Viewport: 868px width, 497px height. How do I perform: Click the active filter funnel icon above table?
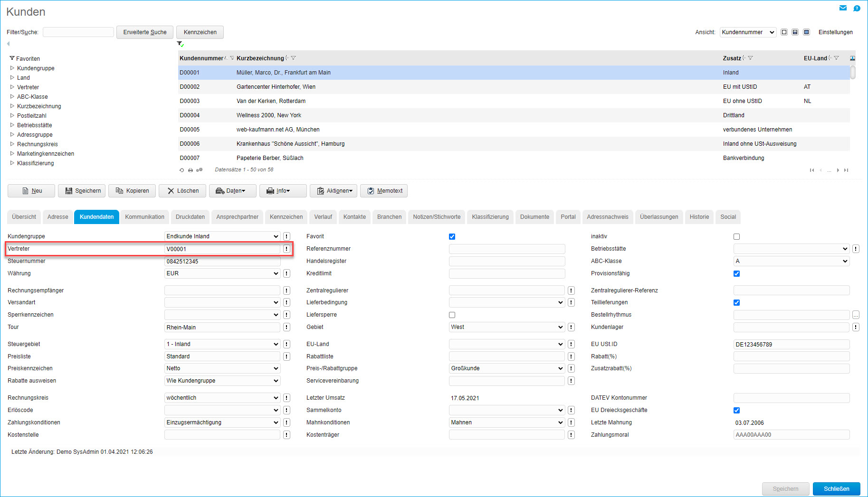(180, 44)
